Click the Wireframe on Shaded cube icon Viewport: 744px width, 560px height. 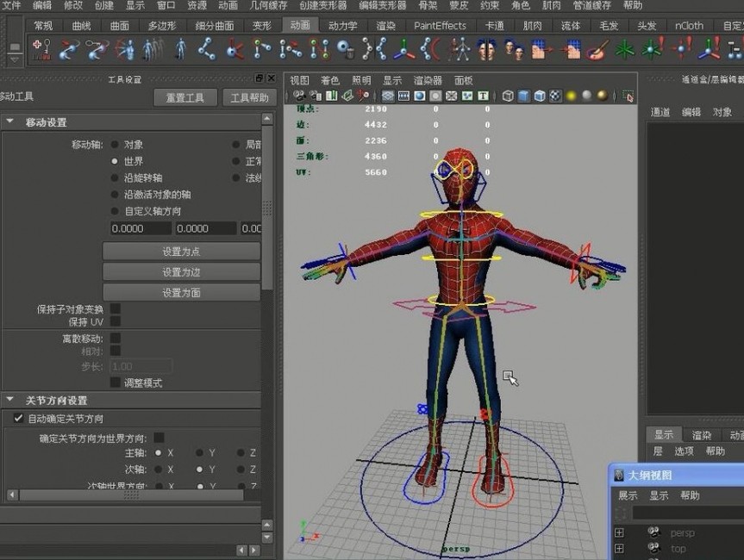tap(540, 96)
